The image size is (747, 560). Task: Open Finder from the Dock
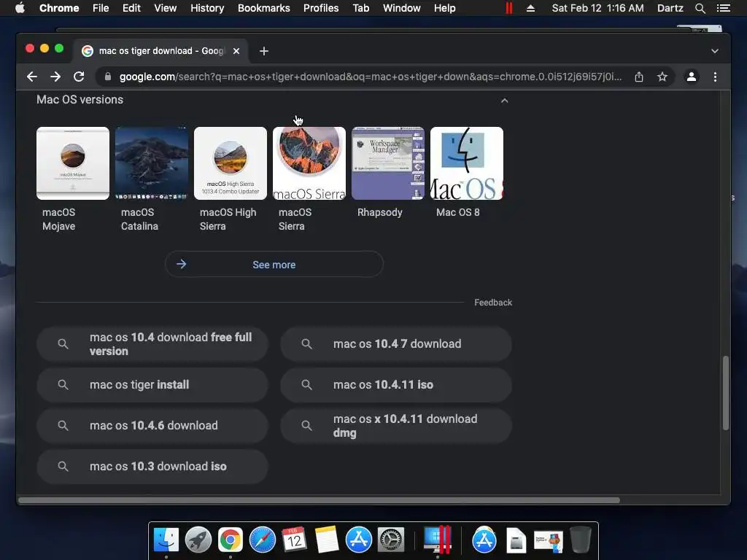[166, 540]
